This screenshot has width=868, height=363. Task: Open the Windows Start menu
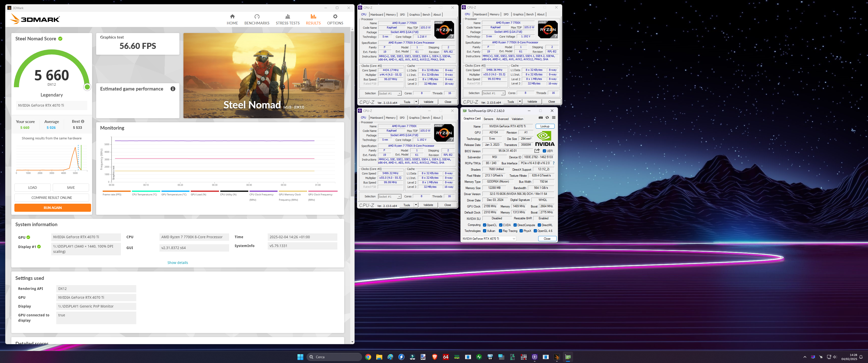click(300, 357)
